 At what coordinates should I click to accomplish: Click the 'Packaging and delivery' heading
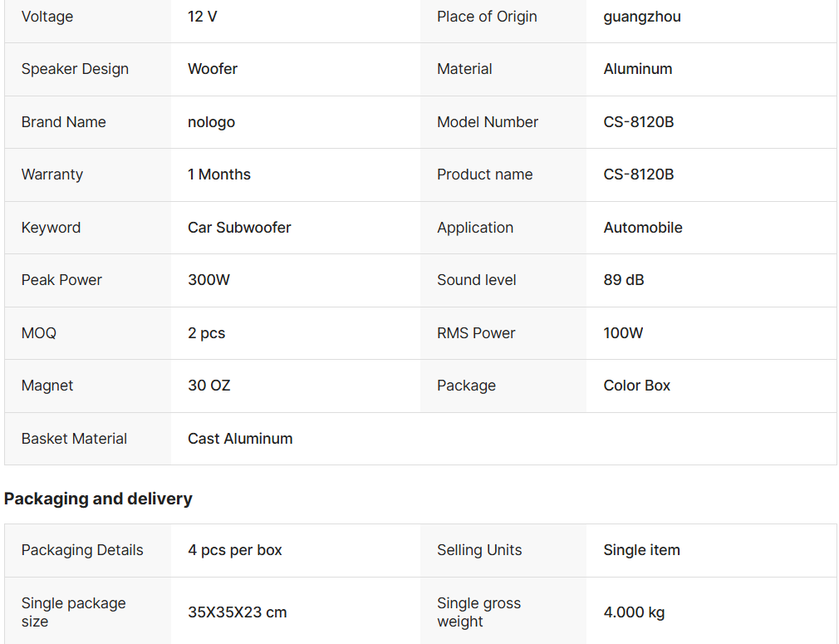point(98,499)
